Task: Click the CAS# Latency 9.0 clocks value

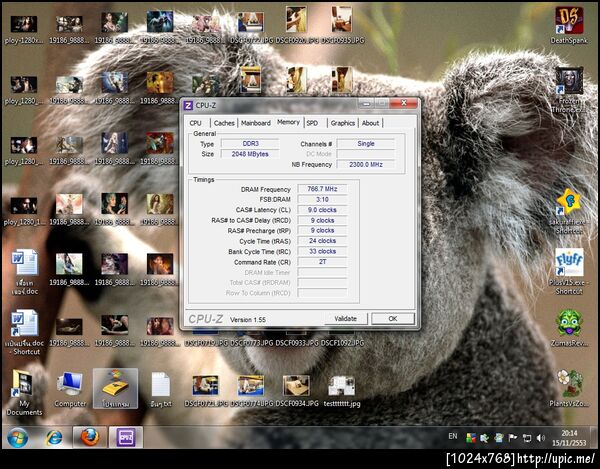Action: [322, 210]
